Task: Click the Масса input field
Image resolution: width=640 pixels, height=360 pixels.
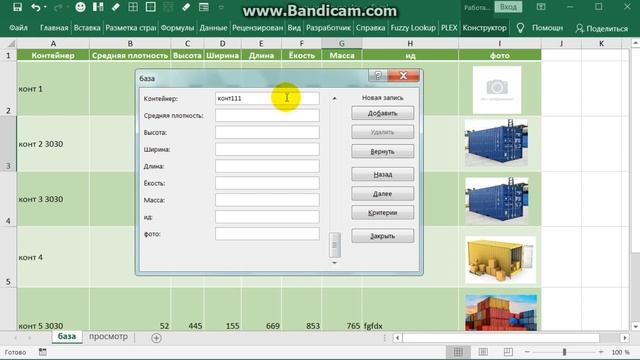Action: click(x=267, y=200)
